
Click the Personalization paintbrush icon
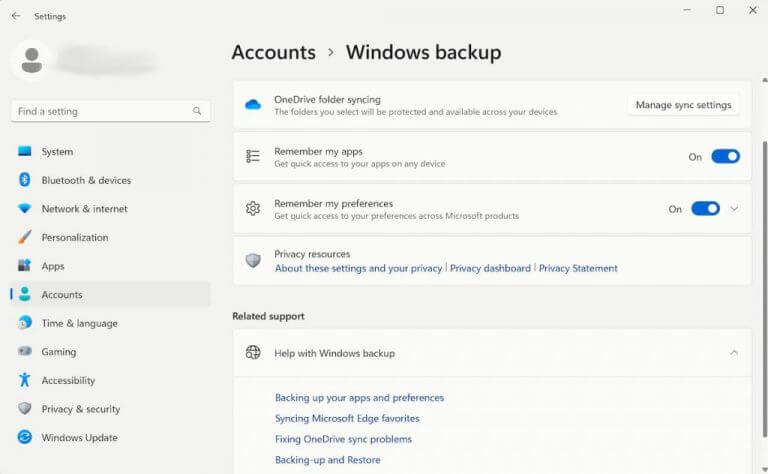(24, 237)
